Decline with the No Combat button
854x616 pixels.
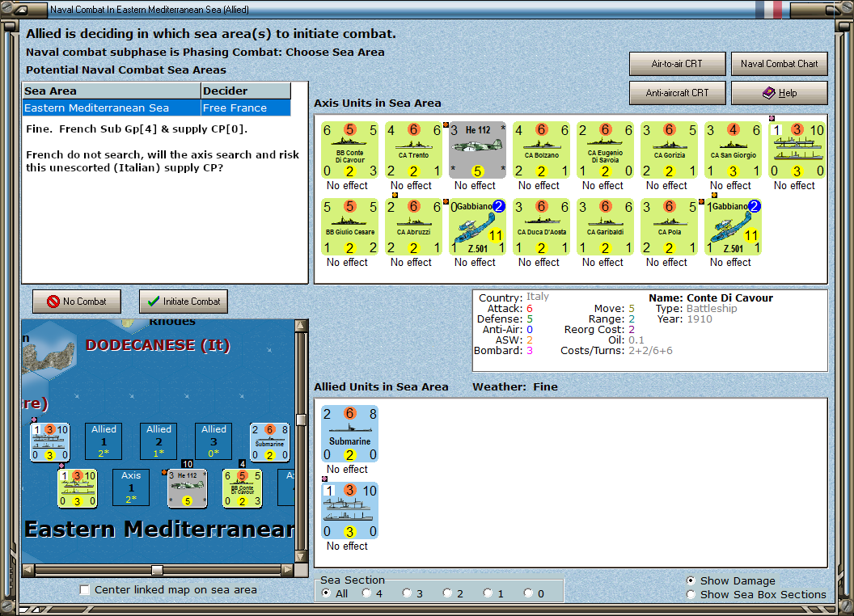(77, 302)
